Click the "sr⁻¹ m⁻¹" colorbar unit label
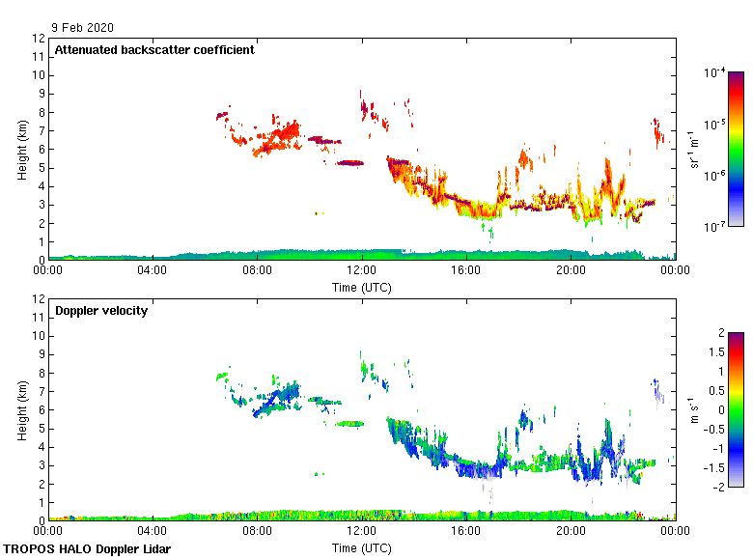 [695, 149]
